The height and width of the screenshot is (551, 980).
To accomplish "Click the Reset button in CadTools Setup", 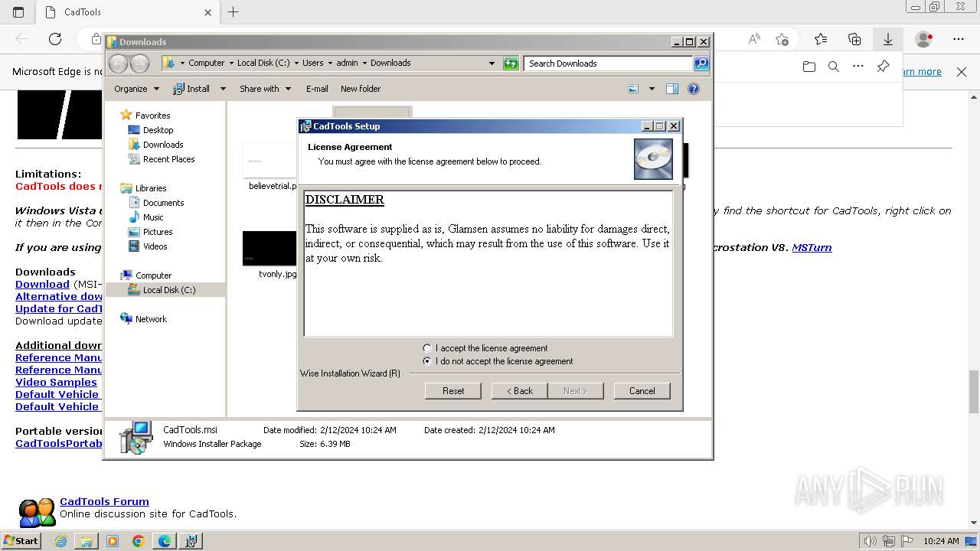I will coord(453,391).
